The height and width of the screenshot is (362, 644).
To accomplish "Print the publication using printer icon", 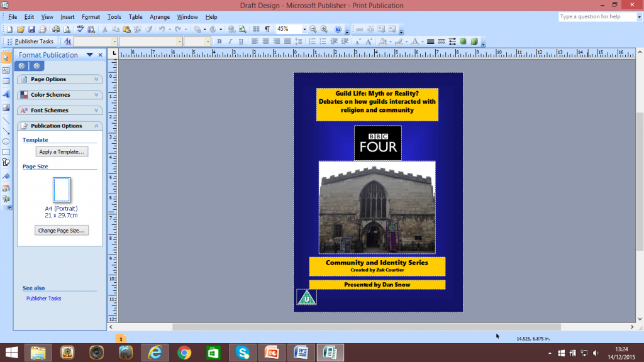I will pos(55,29).
